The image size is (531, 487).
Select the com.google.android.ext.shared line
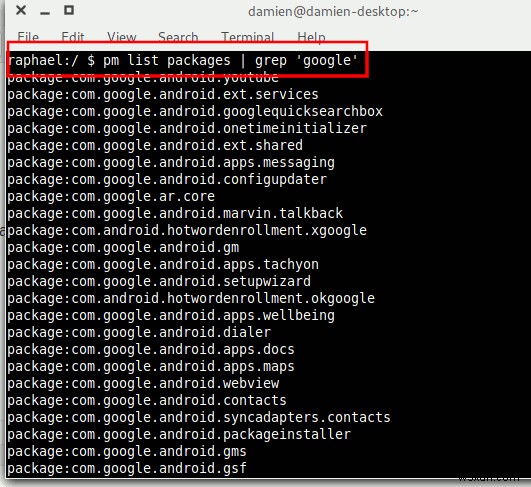155,145
